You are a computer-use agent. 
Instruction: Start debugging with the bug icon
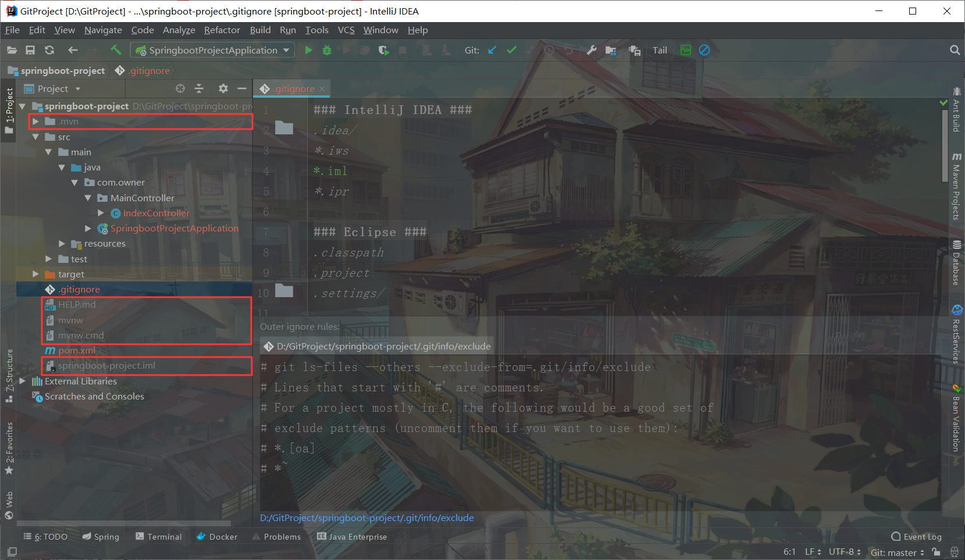[x=326, y=50]
